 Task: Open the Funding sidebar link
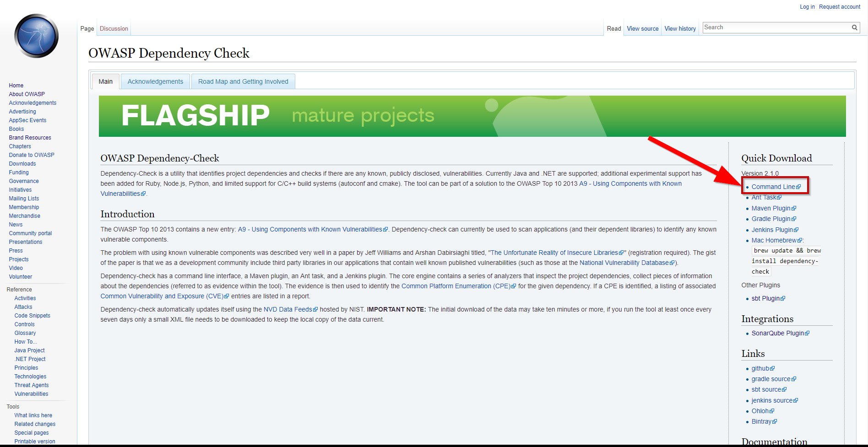tap(19, 172)
